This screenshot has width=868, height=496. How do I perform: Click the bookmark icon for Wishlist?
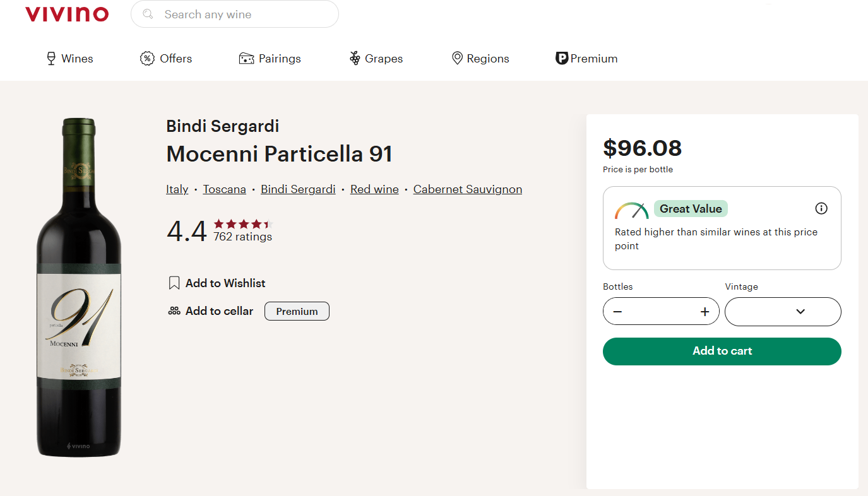[x=174, y=283]
